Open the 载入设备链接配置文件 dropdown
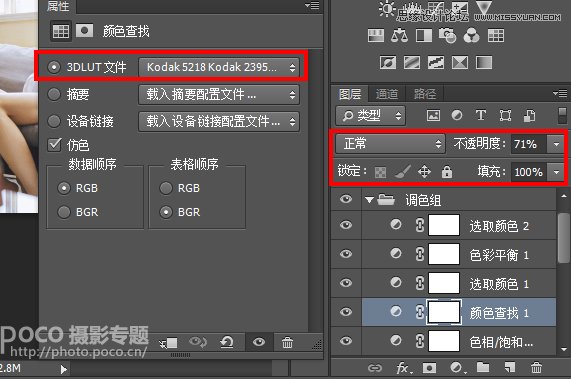 [x=219, y=121]
